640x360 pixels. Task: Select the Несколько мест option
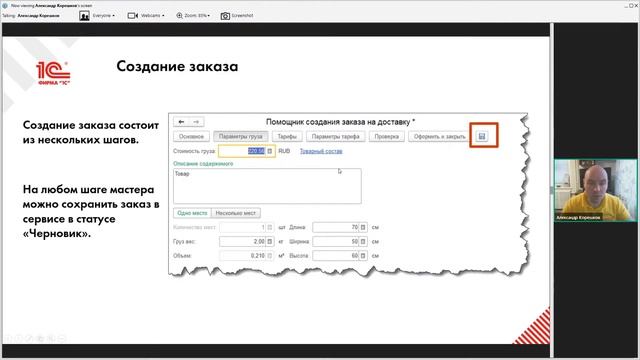[x=236, y=213]
